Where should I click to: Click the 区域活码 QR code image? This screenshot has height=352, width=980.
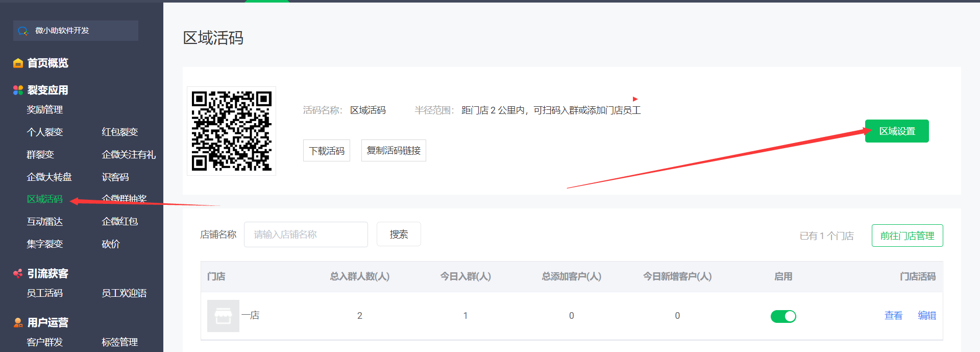[231, 131]
